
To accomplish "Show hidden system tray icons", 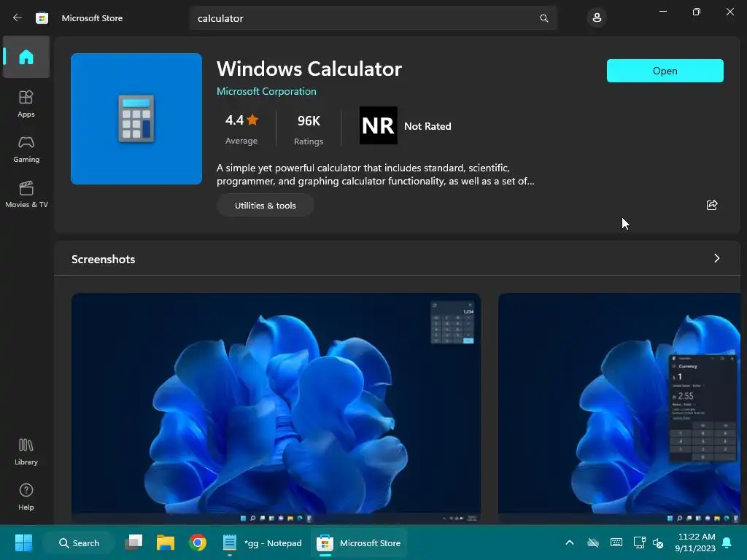I will click(569, 542).
